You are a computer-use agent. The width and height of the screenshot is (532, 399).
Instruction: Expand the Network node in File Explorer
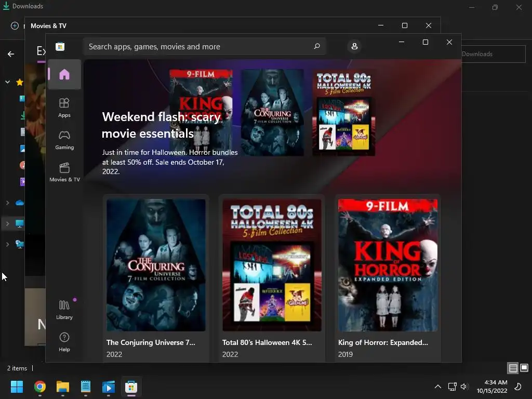(7, 244)
